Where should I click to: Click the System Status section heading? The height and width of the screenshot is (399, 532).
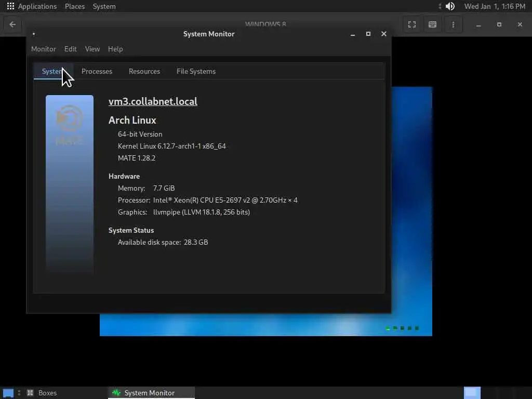[131, 230]
